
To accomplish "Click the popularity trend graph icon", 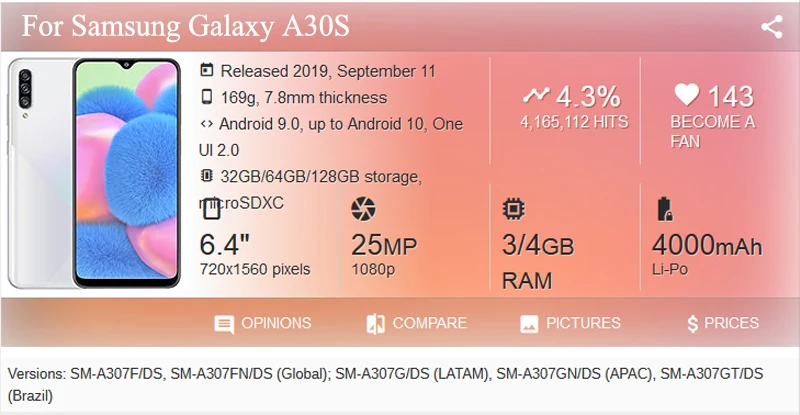I will [x=536, y=95].
